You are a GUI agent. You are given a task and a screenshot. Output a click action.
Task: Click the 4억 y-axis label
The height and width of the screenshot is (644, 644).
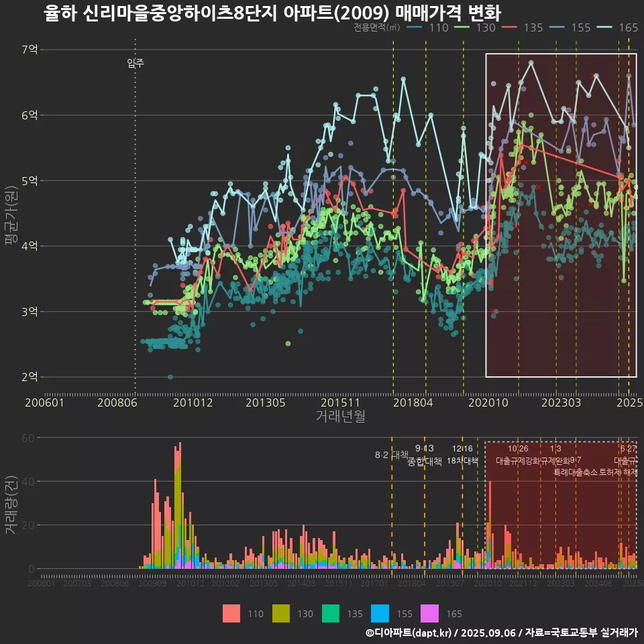pos(30,246)
